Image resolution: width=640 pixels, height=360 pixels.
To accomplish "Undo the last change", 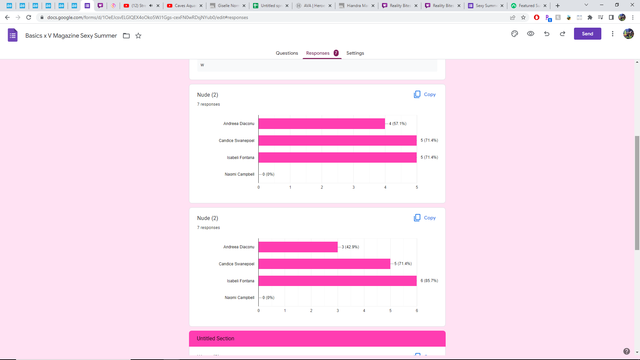I will pos(547,34).
